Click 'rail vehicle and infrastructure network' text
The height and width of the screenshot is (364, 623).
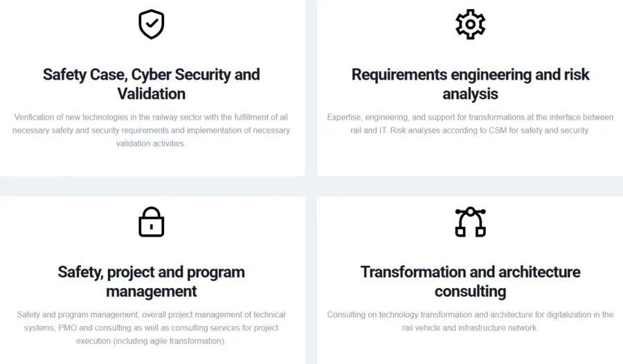pos(470,328)
